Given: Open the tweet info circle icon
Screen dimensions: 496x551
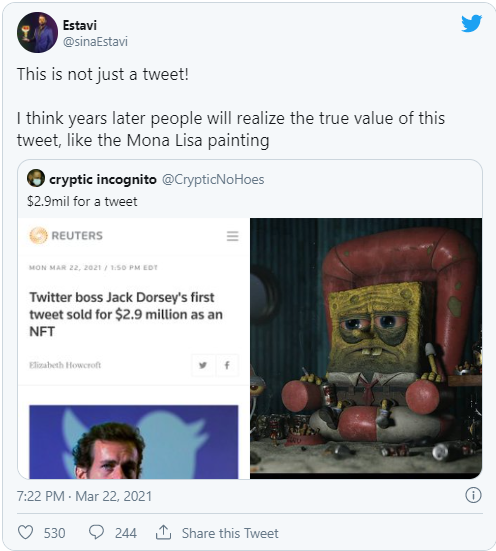Looking at the screenshot, I should coord(473,495).
